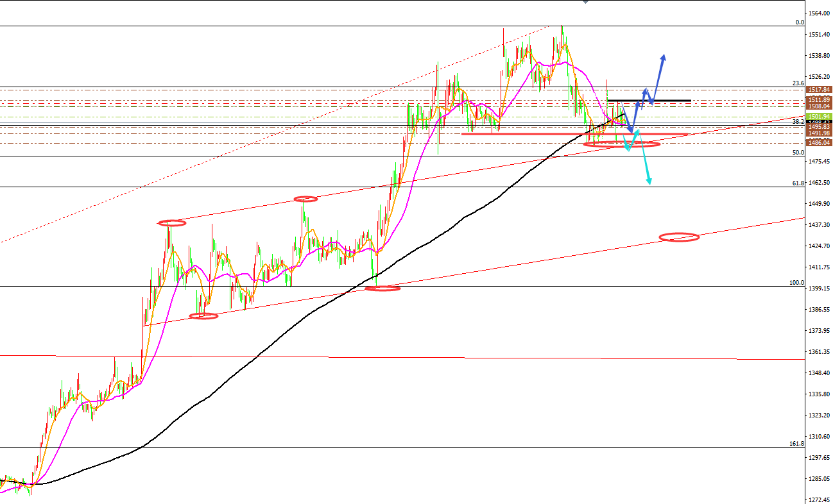Screen dimensions: 833x504
Task: Click the chart shift triangle marker at top
Action: 585,3
